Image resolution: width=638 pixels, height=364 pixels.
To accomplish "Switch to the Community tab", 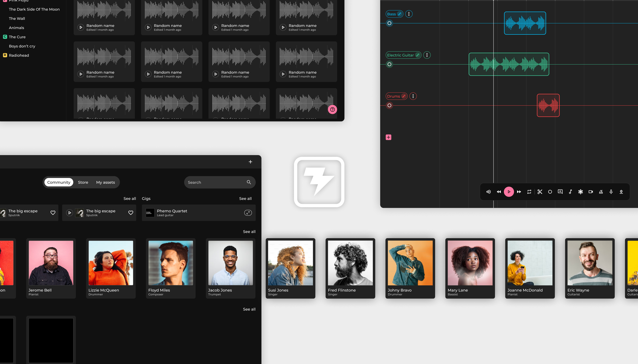I will point(59,182).
